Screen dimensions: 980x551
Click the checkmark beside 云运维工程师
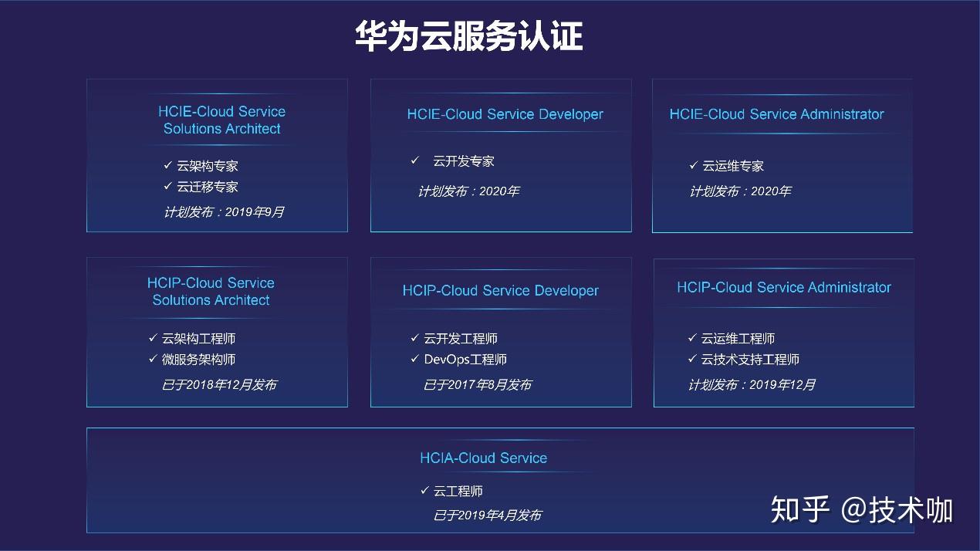pyautogui.click(x=692, y=338)
